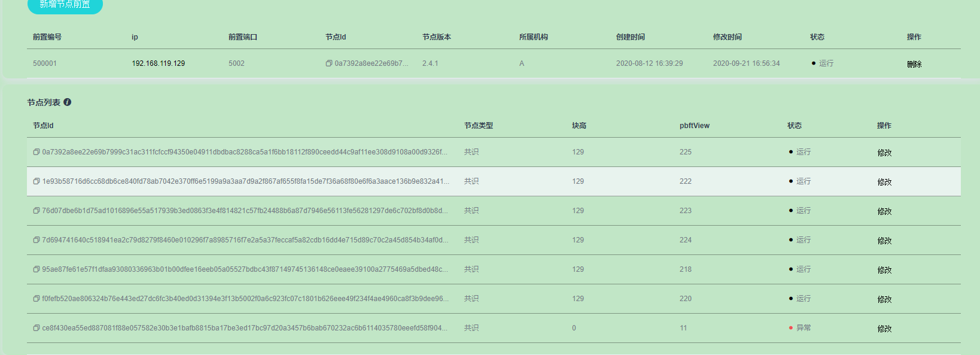Click the 块高 column header
This screenshot has height=355, width=980.
point(579,126)
